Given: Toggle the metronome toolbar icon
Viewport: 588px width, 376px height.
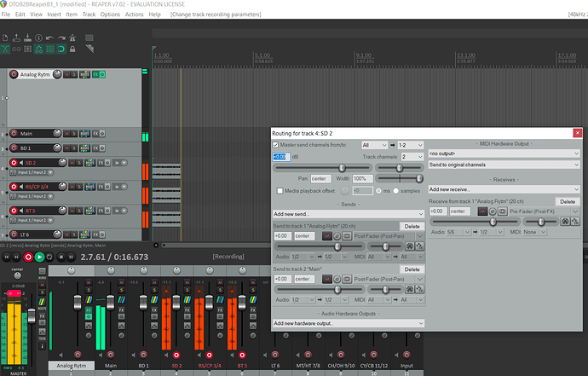Looking at the screenshot, I should (x=72, y=38).
